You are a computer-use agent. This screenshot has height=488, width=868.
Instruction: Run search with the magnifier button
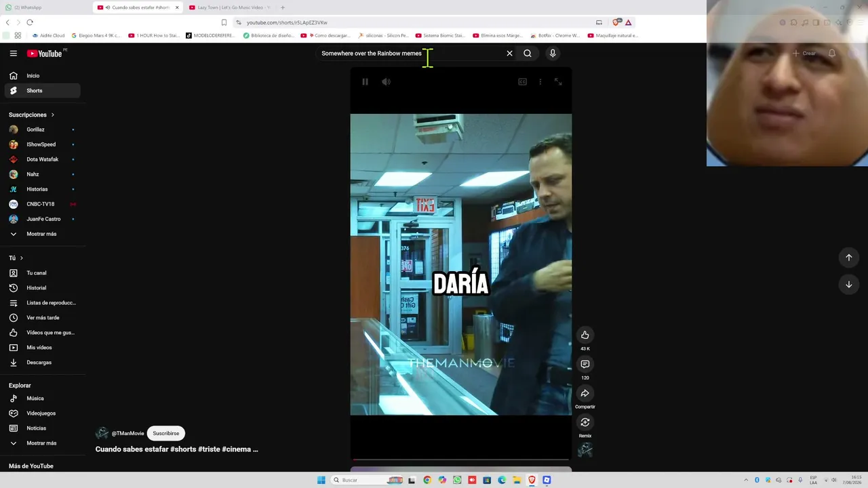pos(528,54)
